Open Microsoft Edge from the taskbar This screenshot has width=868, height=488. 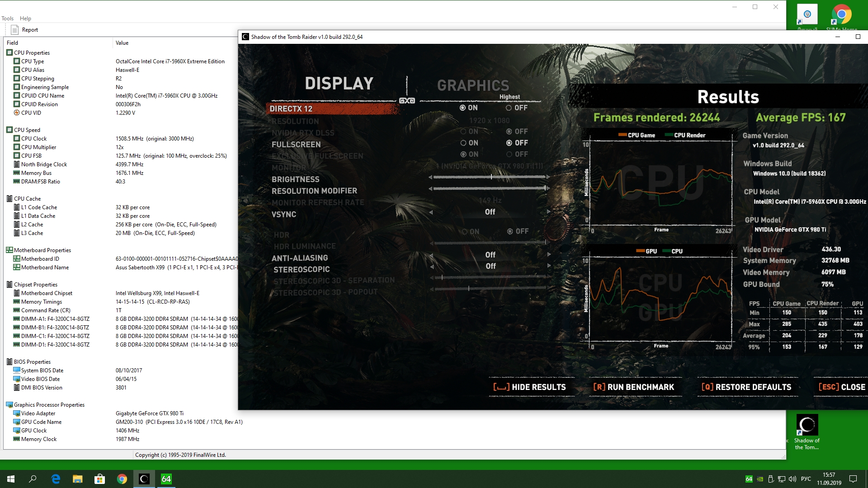point(56,479)
